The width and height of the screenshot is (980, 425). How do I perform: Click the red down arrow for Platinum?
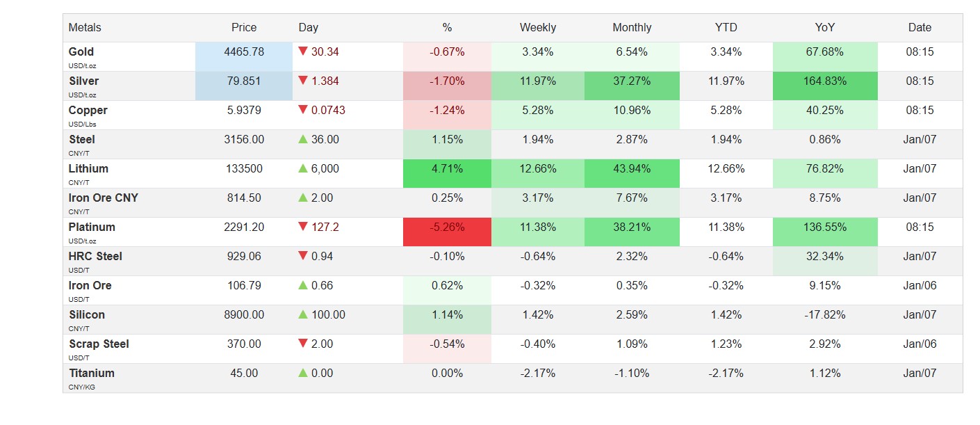point(303,227)
